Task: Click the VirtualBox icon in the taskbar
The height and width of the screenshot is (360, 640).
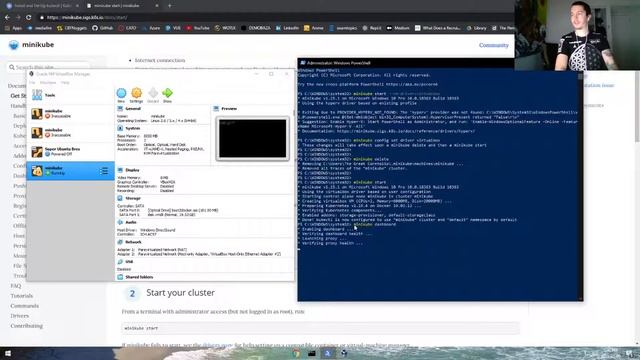Action: point(344,353)
